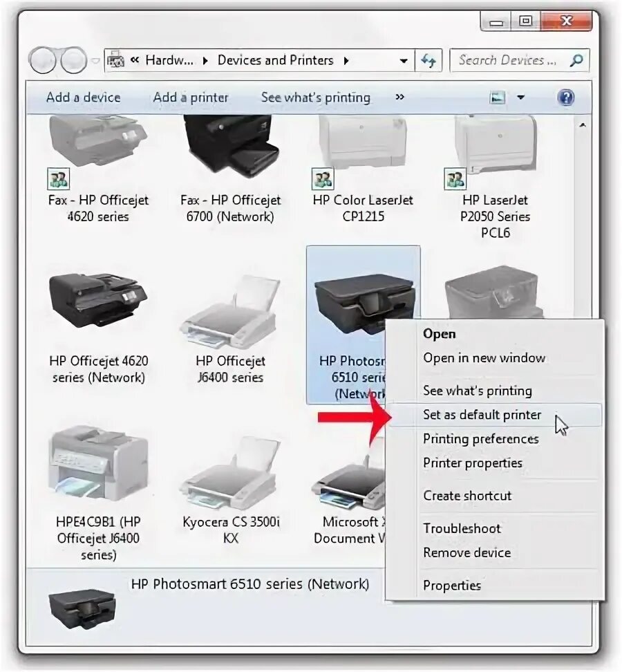Minimize the Devices and Printers window
Image resolution: width=622 pixels, height=672 pixels.
tap(496, 21)
